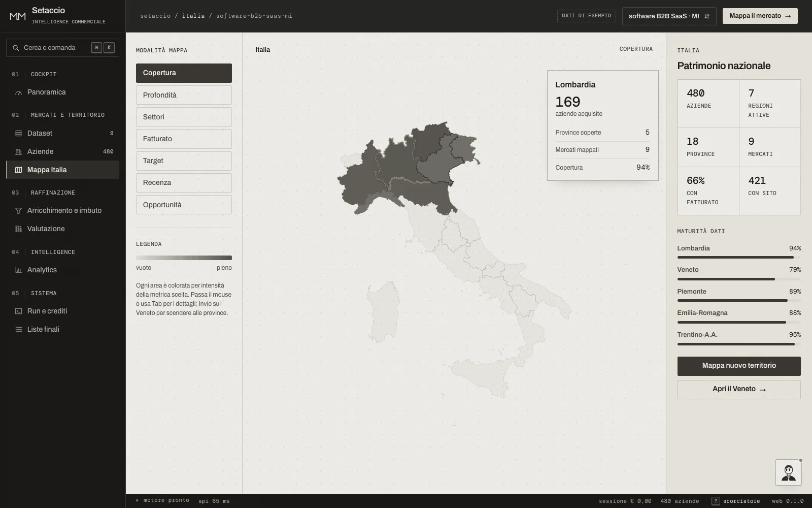
Task: Open Run e crediti page
Action: (62, 311)
